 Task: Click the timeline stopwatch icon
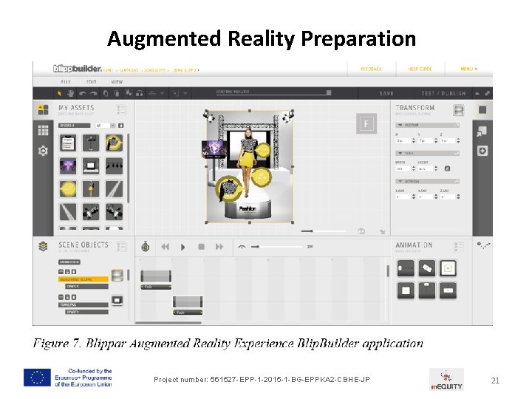coord(146,246)
